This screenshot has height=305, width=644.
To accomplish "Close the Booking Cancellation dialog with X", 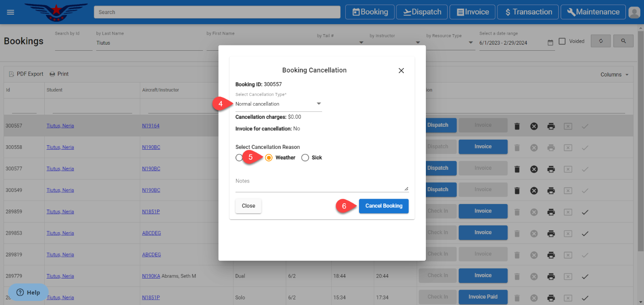I will [401, 70].
